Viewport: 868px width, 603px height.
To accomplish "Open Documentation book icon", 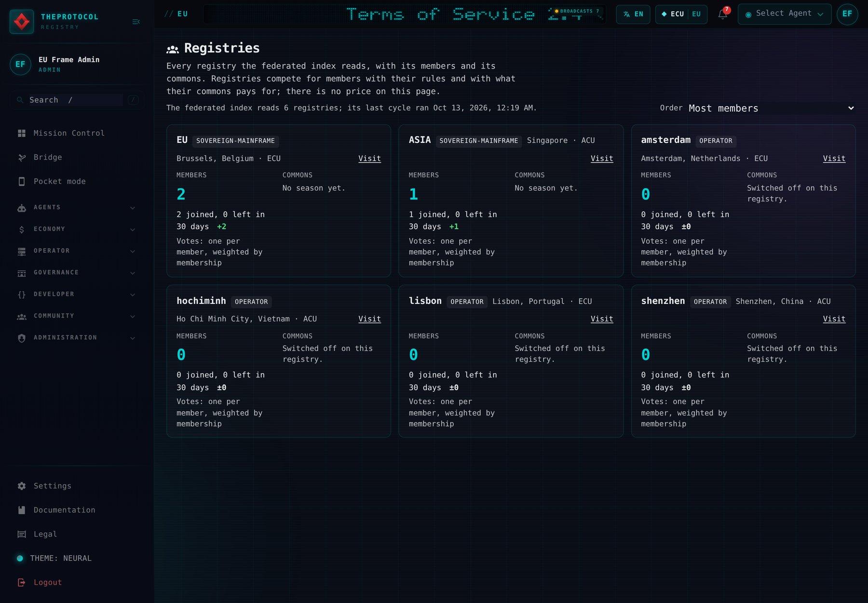I will pos(22,510).
